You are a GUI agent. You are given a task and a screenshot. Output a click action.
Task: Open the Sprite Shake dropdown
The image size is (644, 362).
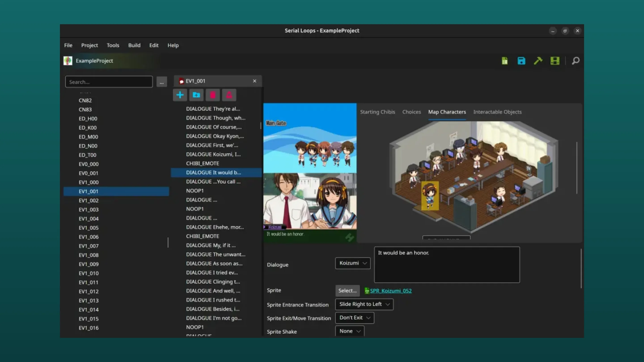coord(350,331)
